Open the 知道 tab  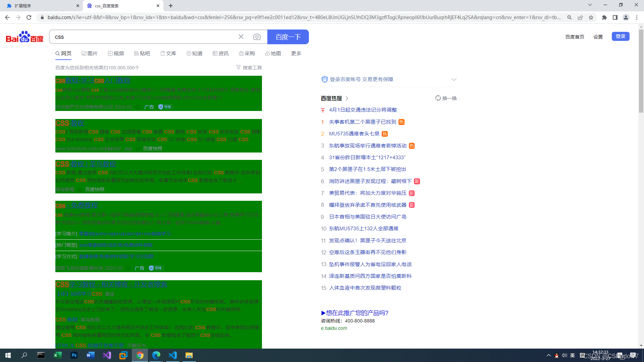(x=195, y=54)
